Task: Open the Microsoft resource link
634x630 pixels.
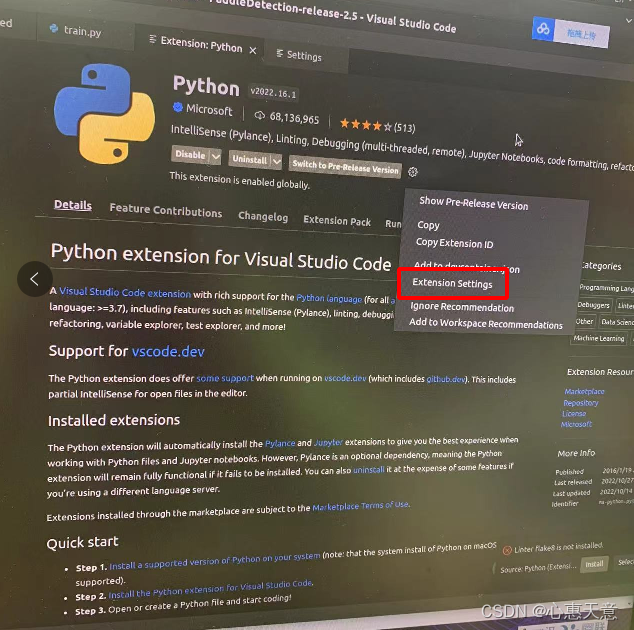Action: click(576, 424)
